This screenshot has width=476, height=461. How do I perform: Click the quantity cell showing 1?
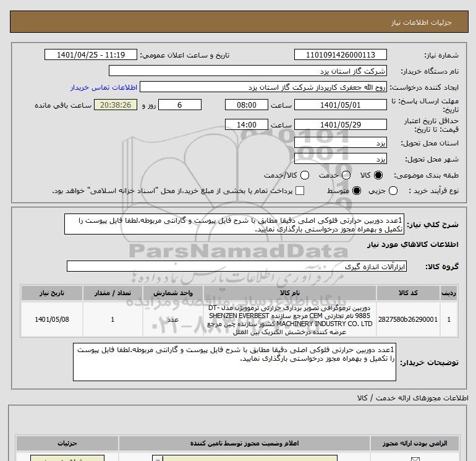(113, 319)
